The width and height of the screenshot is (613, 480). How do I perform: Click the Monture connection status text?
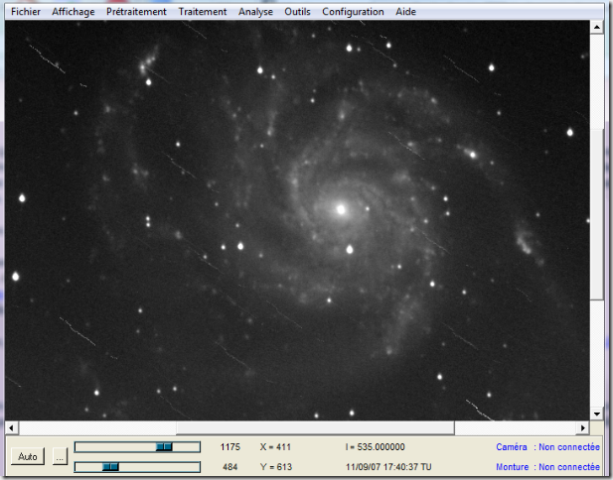click(547, 467)
